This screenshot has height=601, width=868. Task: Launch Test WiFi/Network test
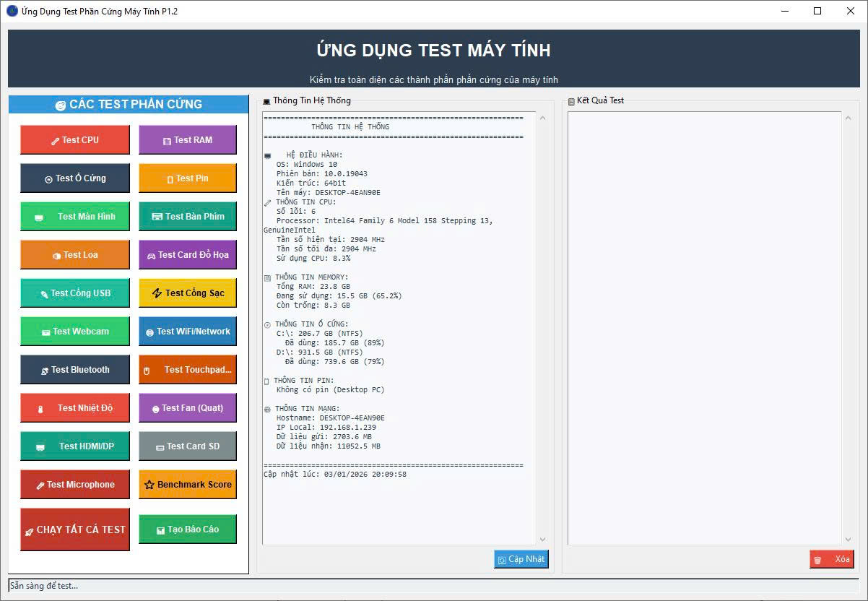(187, 332)
